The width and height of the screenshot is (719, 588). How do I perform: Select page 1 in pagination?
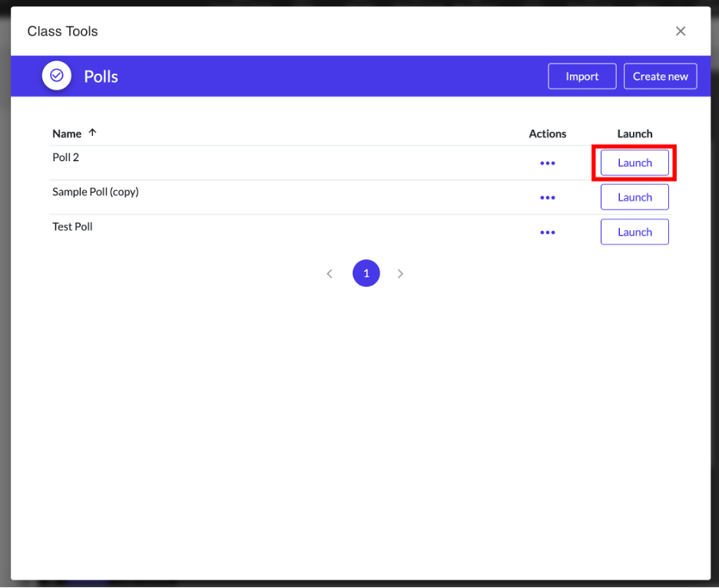click(366, 273)
